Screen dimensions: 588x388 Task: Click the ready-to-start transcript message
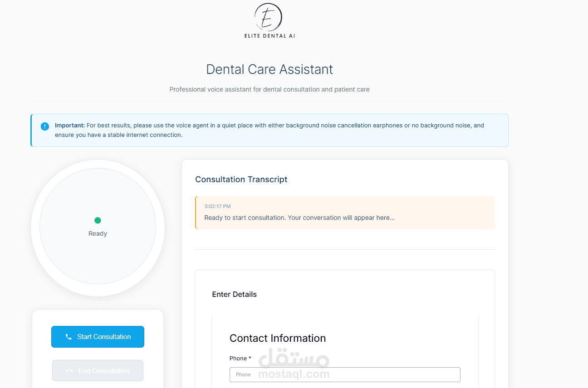coord(299,218)
